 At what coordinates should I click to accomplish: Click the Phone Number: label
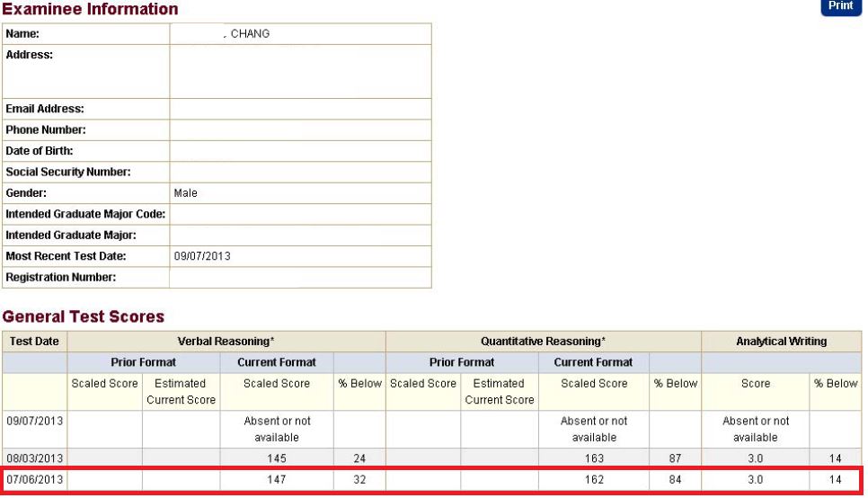(x=46, y=130)
